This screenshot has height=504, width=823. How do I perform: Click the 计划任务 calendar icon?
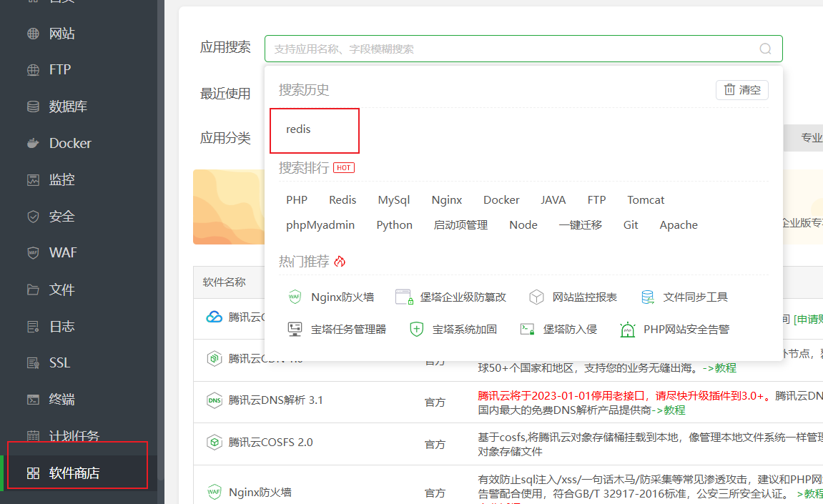(33, 436)
